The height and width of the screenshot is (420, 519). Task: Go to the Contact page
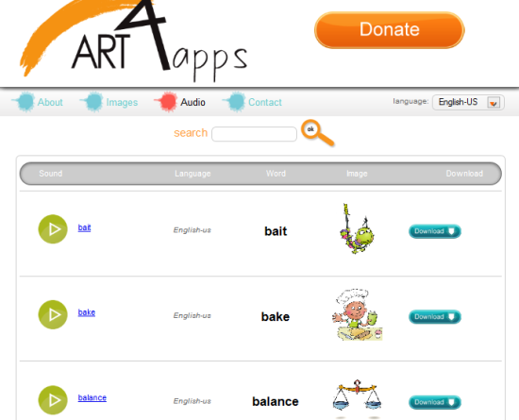pyautogui.click(x=265, y=102)
